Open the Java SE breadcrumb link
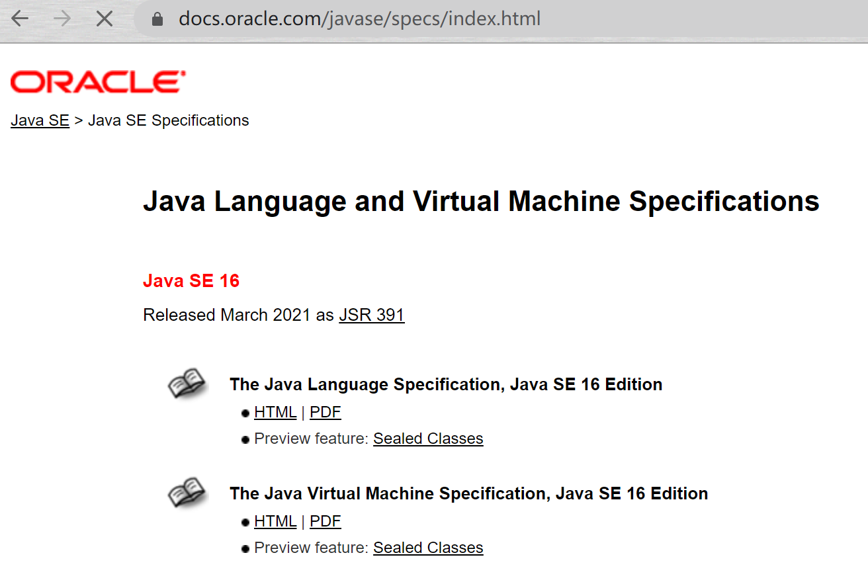Image resolution: width=868 pixels, height=588 pixels. point(40,120)
